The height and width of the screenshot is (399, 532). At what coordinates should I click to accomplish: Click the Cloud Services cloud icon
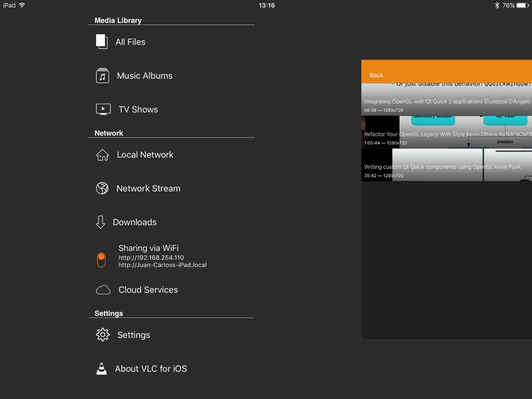coord(103,290)
